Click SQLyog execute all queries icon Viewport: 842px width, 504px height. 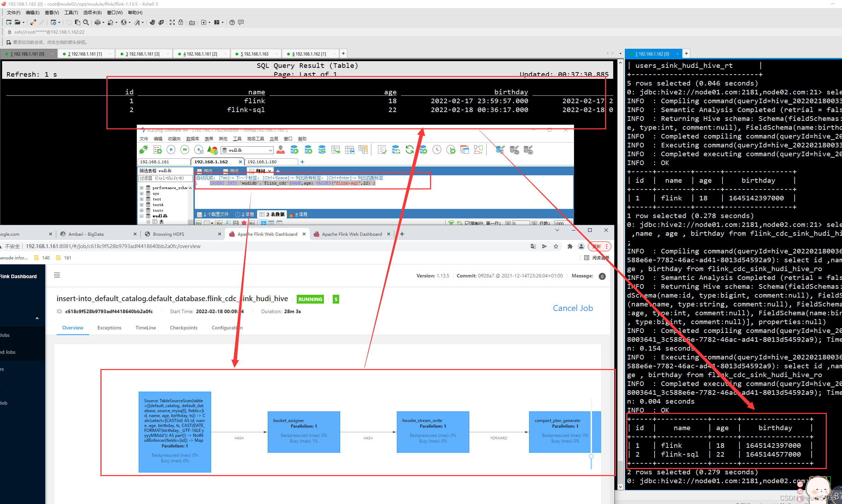pos(185,150)
